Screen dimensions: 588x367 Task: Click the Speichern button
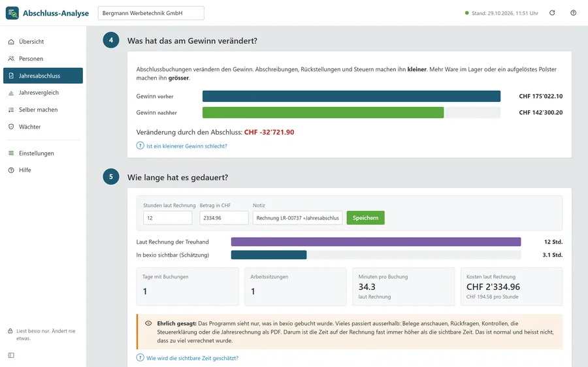click(366, 218)
